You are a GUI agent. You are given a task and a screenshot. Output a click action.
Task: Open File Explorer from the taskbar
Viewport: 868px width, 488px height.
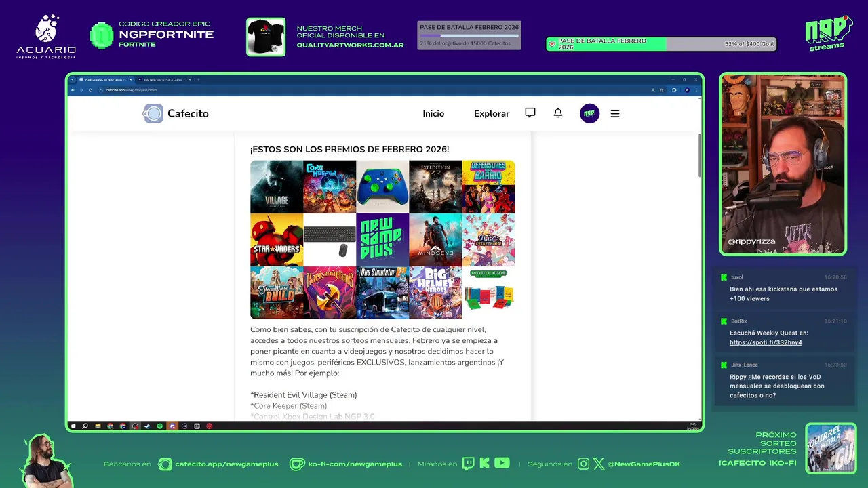[x=98, y=426]
